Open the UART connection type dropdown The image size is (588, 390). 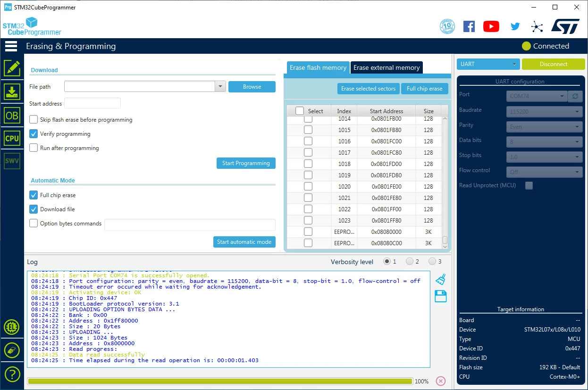(x=488, y=64)
